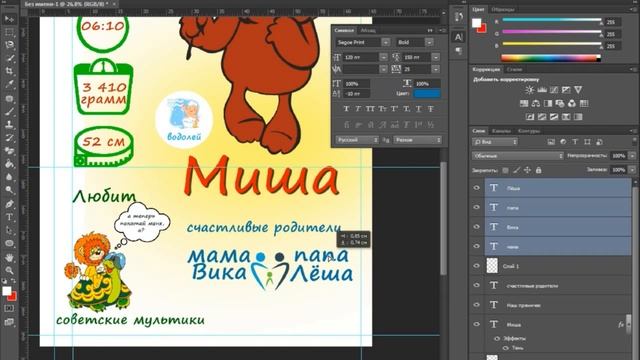Open the layer filter kind dropdown
This screenshot has width=640, height=360.
click(x=495, y=142)
